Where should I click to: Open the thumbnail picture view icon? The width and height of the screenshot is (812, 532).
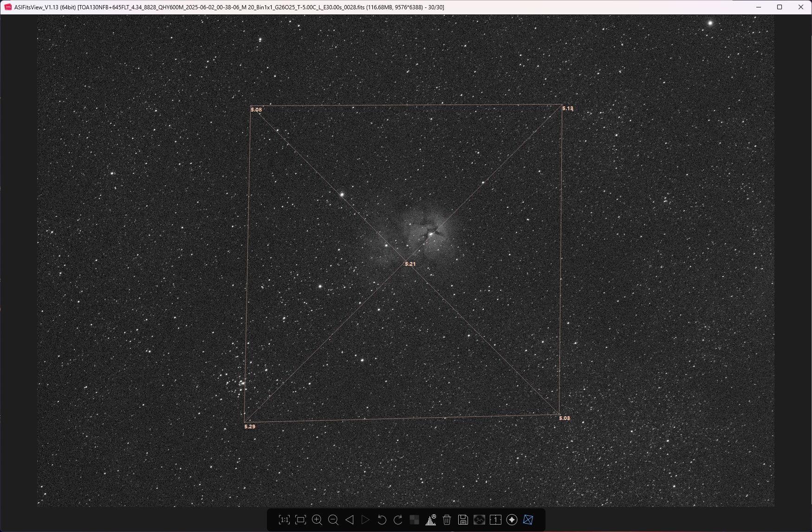pos(479,520)
